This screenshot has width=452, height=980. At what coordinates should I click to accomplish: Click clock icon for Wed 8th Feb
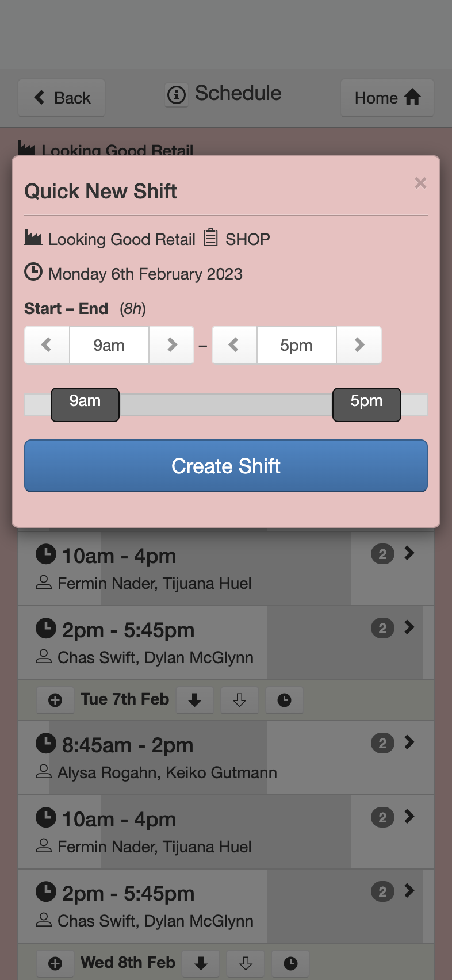(291, 963)
